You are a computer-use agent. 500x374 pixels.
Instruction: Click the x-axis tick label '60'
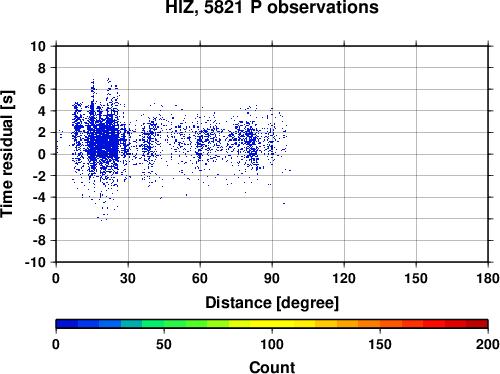(200, 278)
